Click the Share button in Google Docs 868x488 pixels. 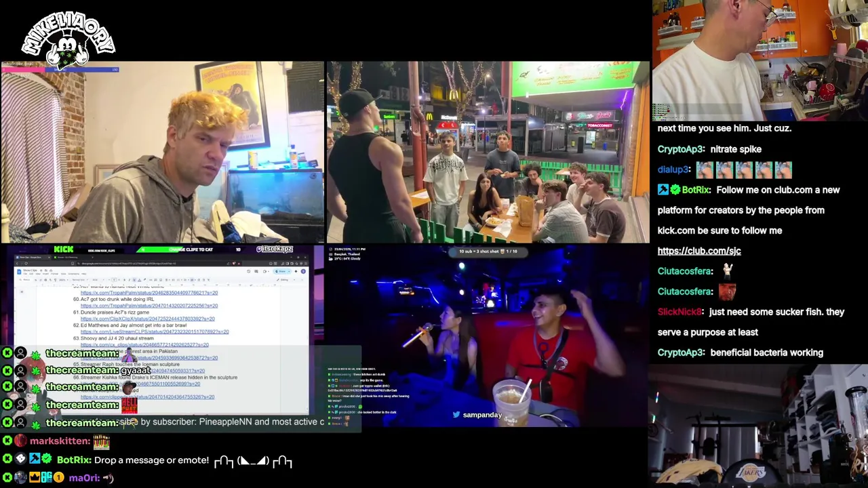pyautogui.click(x=283, y=271)
